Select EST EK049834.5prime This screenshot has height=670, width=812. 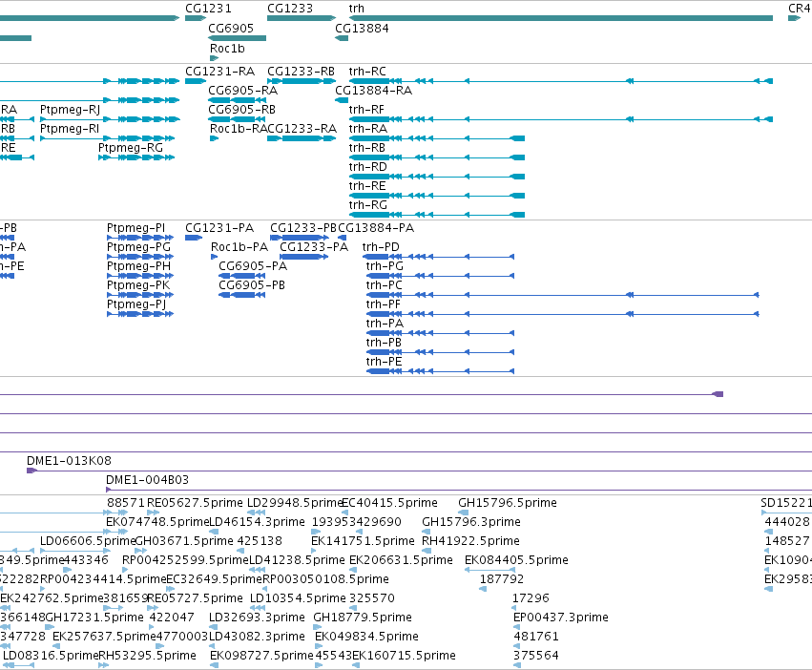tap(366, 637)
